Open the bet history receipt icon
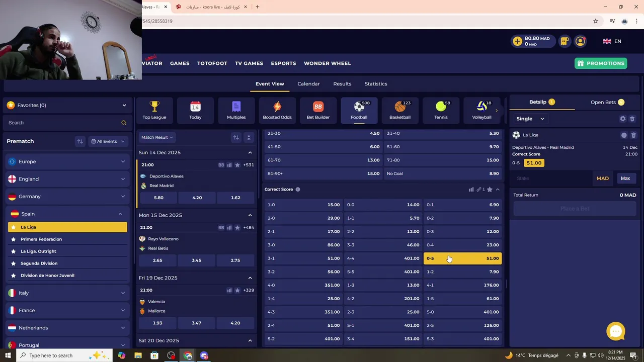 (x=565, y=41)
